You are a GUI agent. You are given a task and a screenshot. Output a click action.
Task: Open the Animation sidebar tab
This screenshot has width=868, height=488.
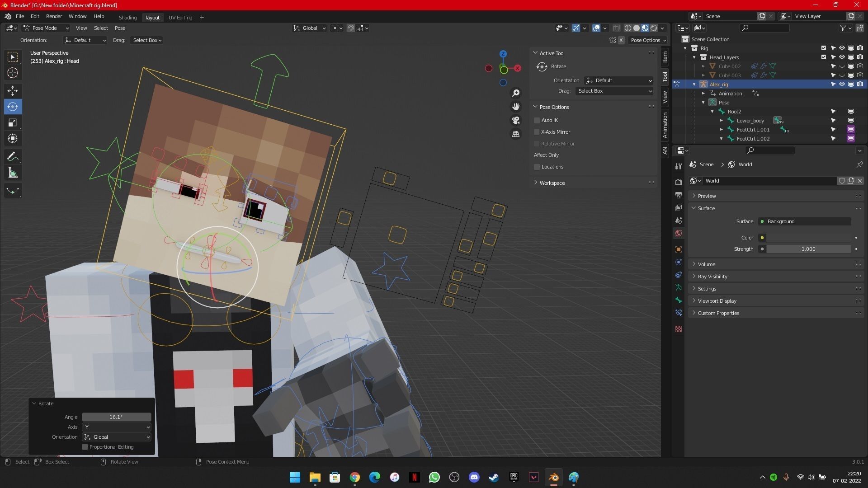665,125
